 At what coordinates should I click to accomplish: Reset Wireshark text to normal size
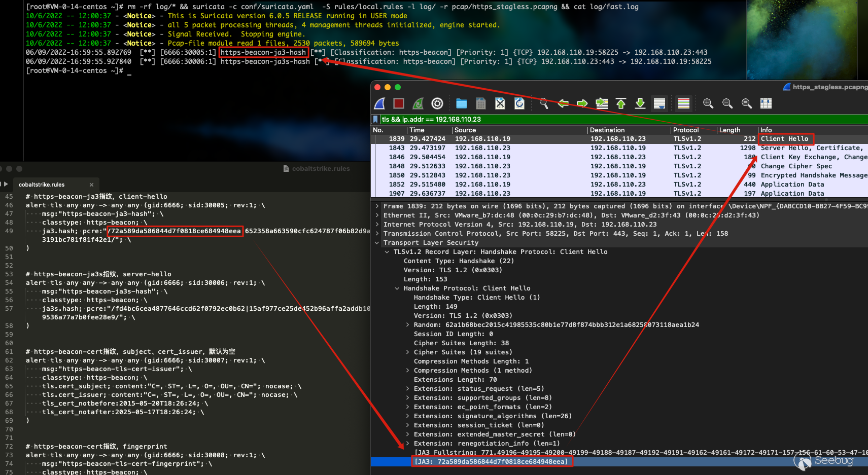[747, 104]
